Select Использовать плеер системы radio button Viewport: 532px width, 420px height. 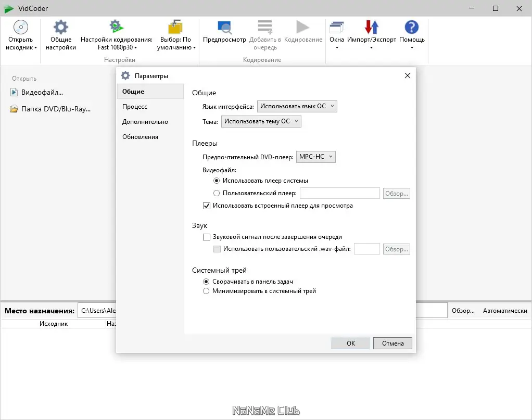tap(217, 181)
